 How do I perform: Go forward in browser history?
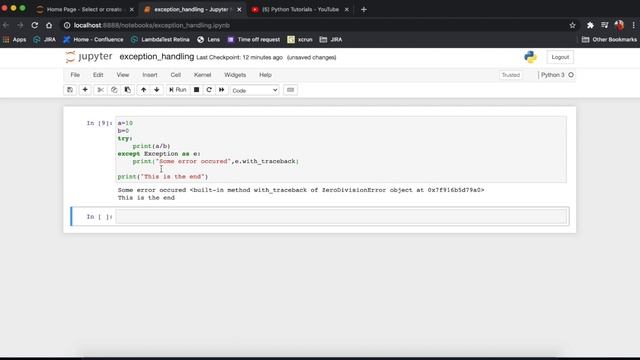click(20, 25)
